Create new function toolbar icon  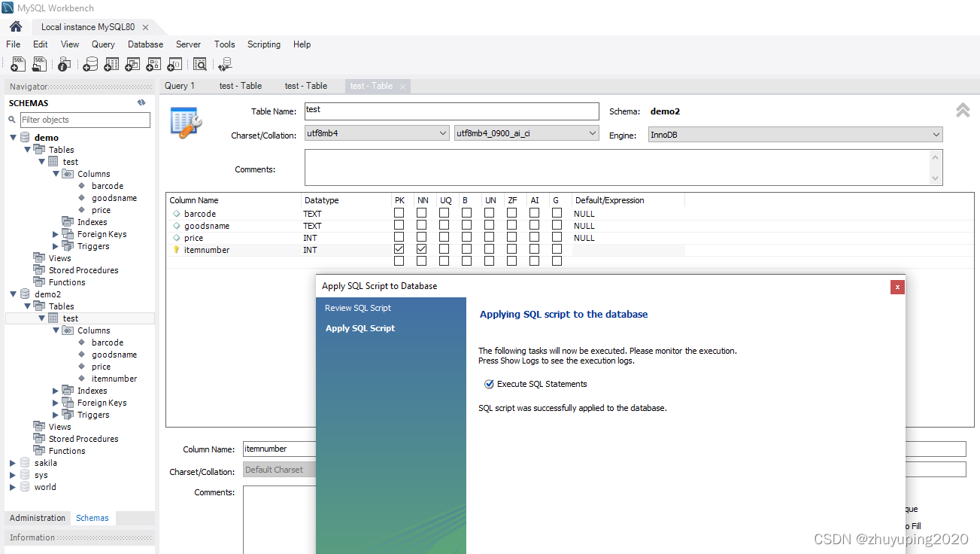pos(174,65)
